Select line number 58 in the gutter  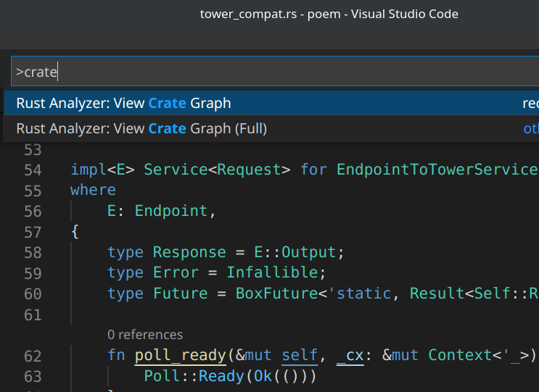click(33, 252)
